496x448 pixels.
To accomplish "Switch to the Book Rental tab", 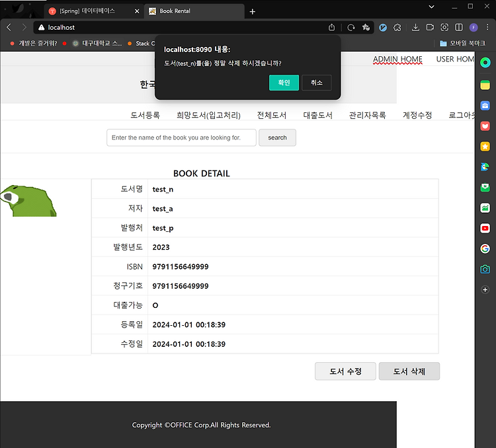I will (194, 11).
